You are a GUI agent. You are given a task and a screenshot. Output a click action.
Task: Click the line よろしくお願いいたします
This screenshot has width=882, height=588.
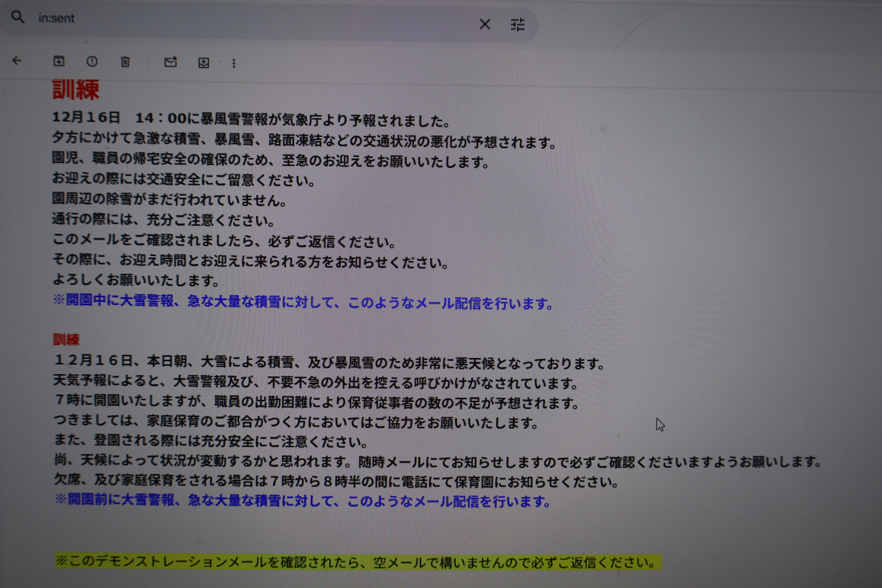coord(135,280)
